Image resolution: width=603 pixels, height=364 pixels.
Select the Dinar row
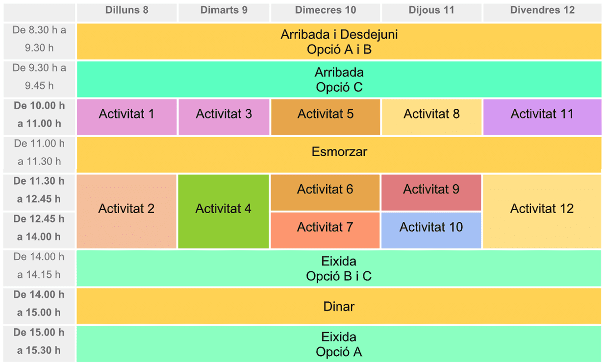point(339,306)
